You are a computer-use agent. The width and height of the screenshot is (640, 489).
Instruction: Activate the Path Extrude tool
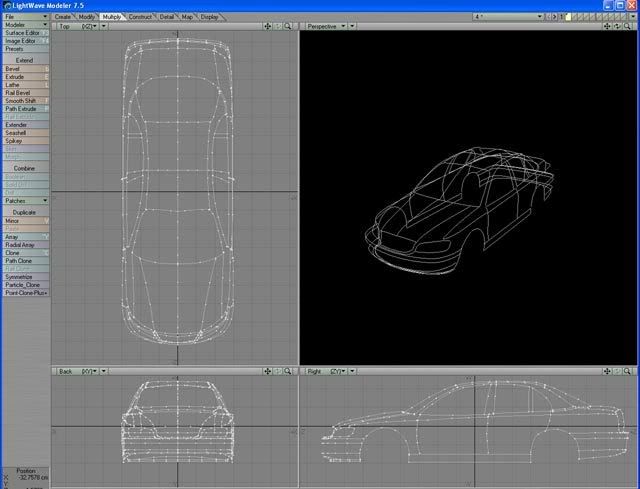pos(26,109)
